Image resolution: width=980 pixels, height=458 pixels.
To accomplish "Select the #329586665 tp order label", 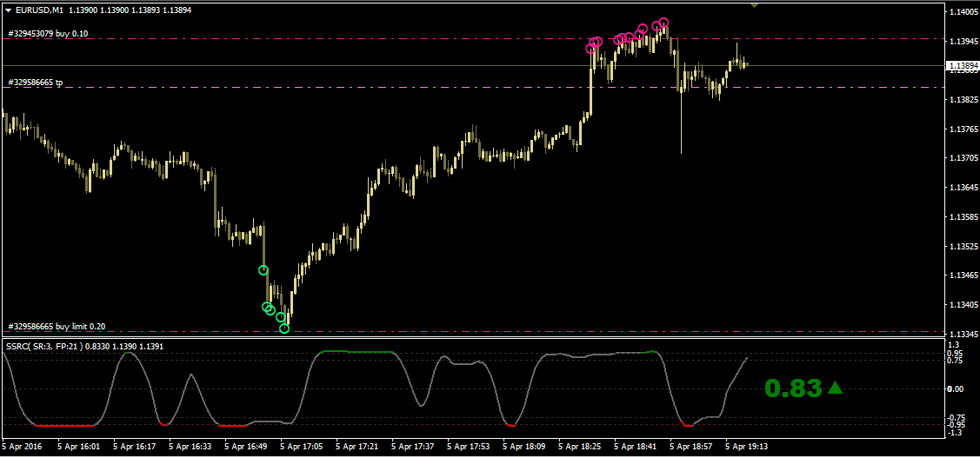I will pos(35,82).
